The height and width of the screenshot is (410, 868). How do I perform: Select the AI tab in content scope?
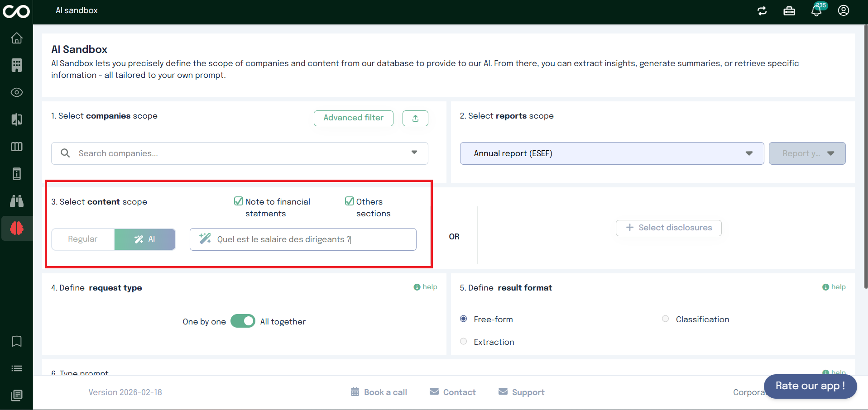tap(144, 239)
